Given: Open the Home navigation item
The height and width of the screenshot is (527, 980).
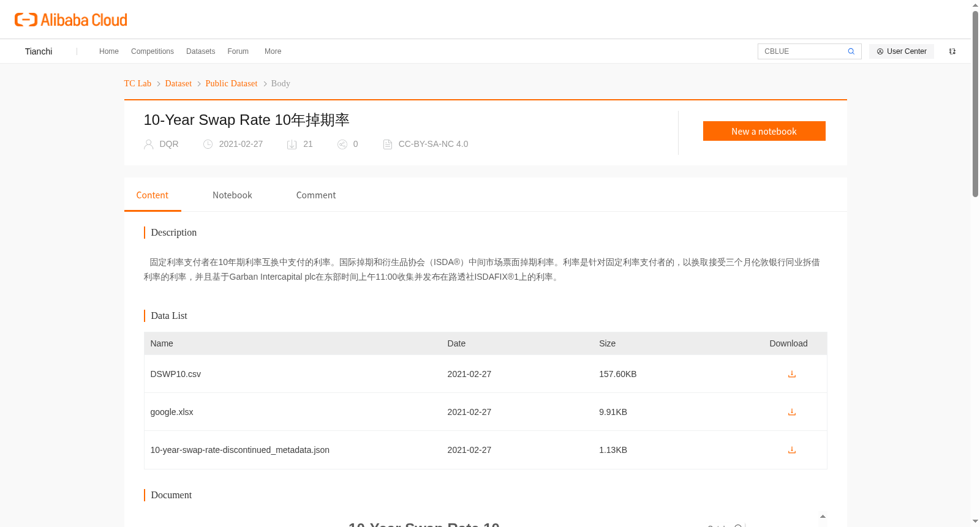Looking at the screenshot, I should 109,51.
